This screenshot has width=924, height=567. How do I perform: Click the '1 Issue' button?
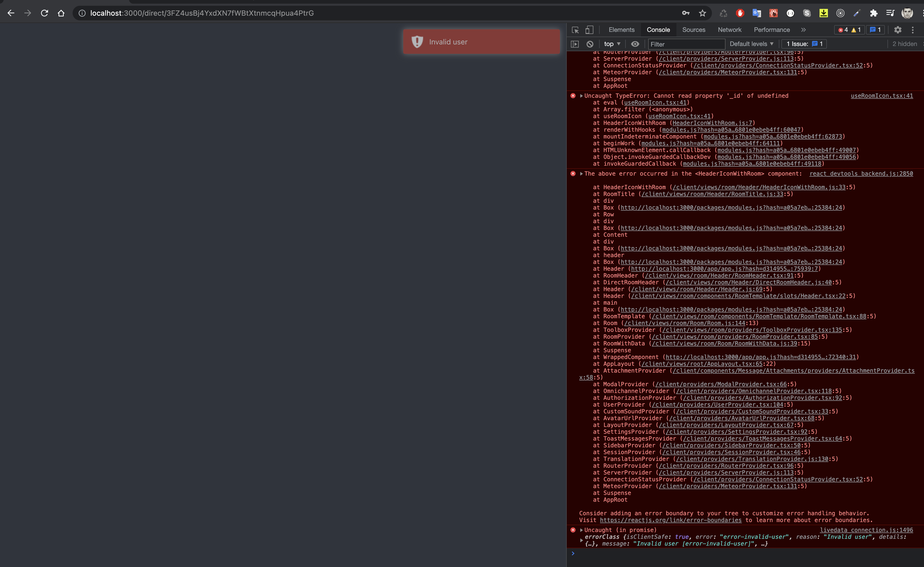coord(804,44)
